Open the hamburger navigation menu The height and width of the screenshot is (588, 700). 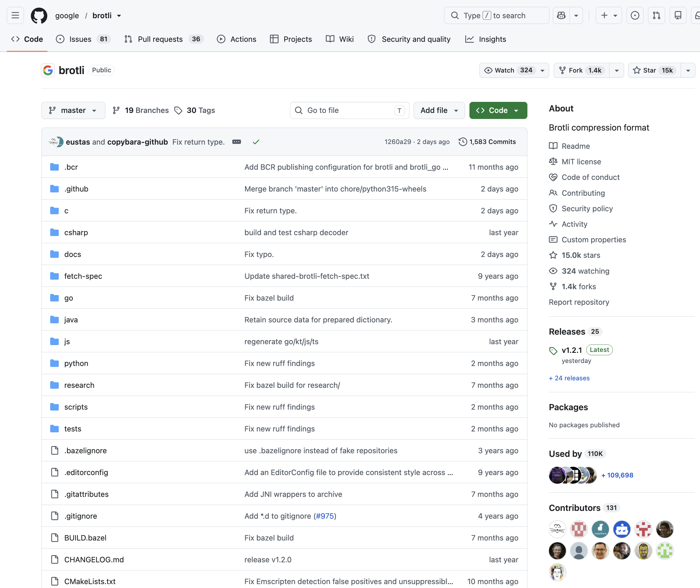(15, 15)
